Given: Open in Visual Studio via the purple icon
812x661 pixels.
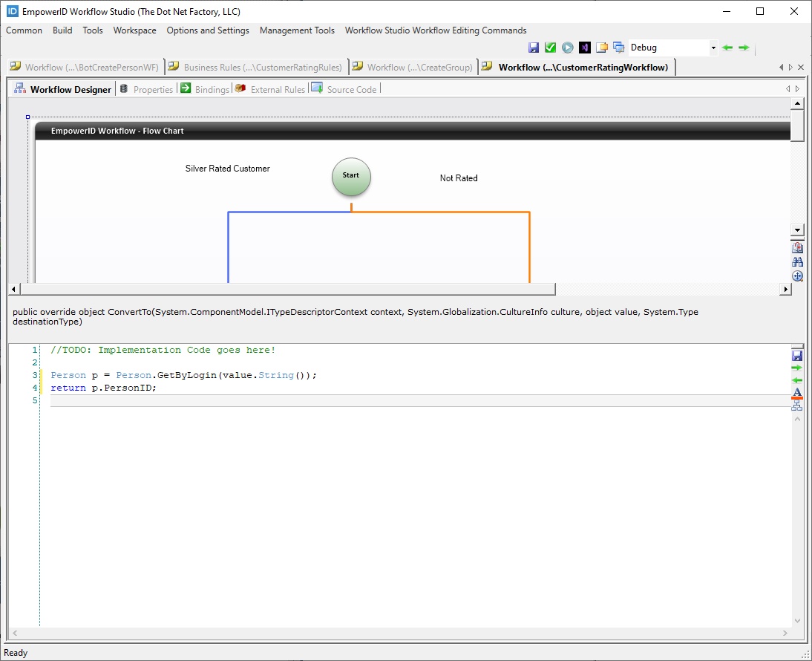Looking at the screenshot, I should 585,48.
